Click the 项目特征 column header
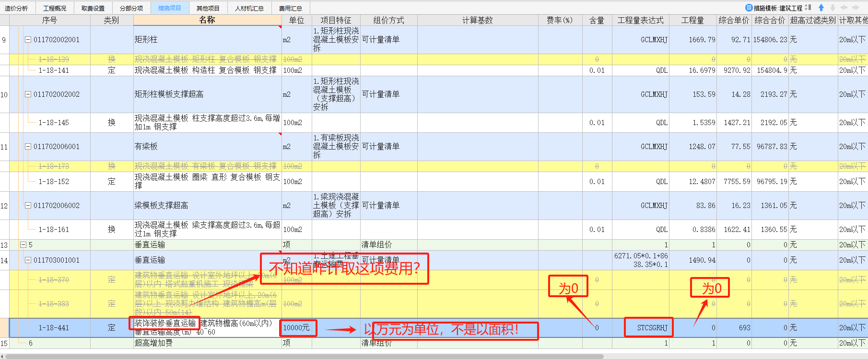 point(336,20)
